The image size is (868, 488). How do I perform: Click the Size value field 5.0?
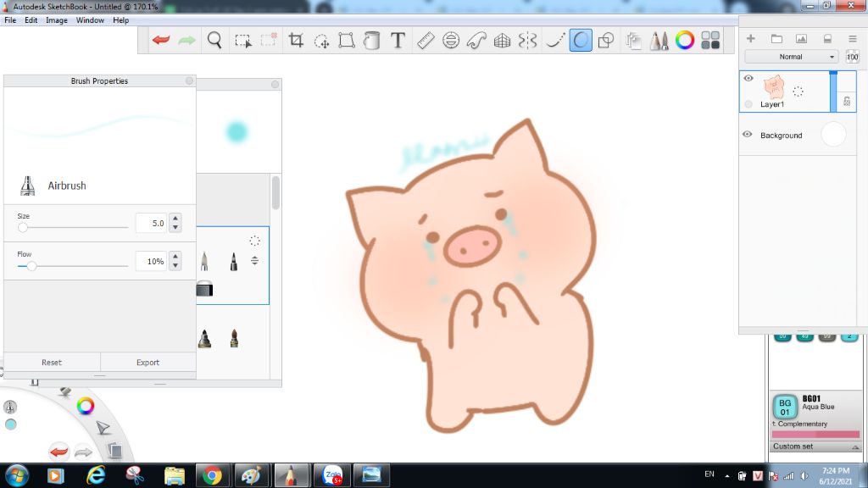(x=151, y=223)
